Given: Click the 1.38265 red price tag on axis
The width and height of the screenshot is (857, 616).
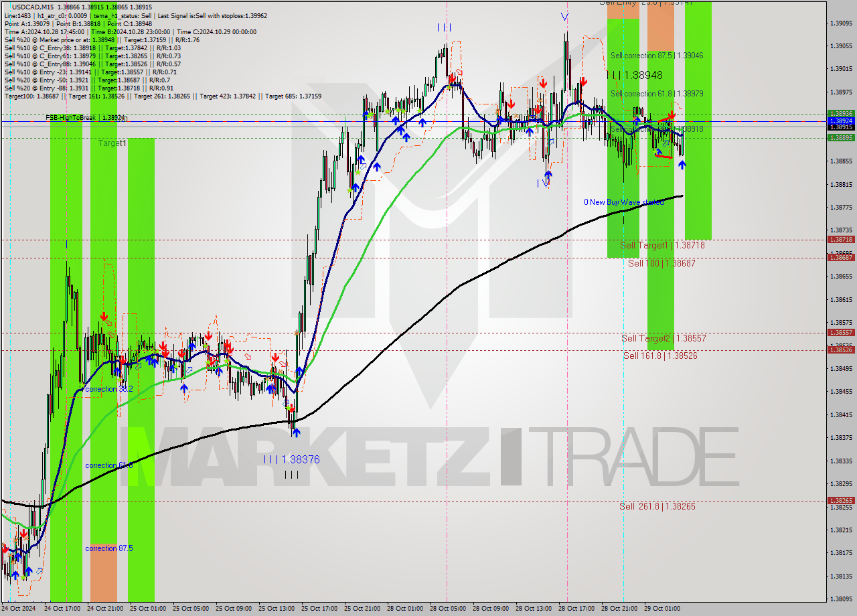Looking at the screenshot, I should click(x=841, y=500).
